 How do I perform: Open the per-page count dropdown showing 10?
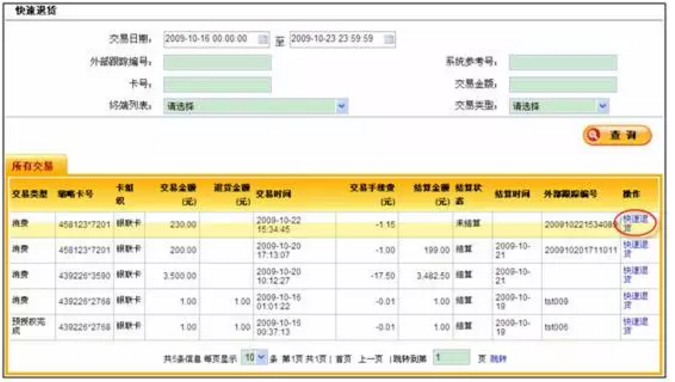click(x=254, y=357)
